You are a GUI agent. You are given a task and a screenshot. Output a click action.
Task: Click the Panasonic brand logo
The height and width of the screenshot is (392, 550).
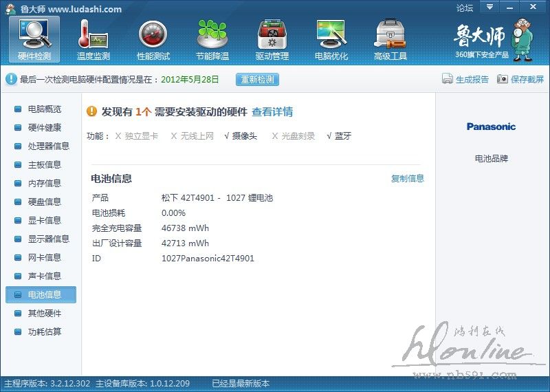click(x=491, y=127)
